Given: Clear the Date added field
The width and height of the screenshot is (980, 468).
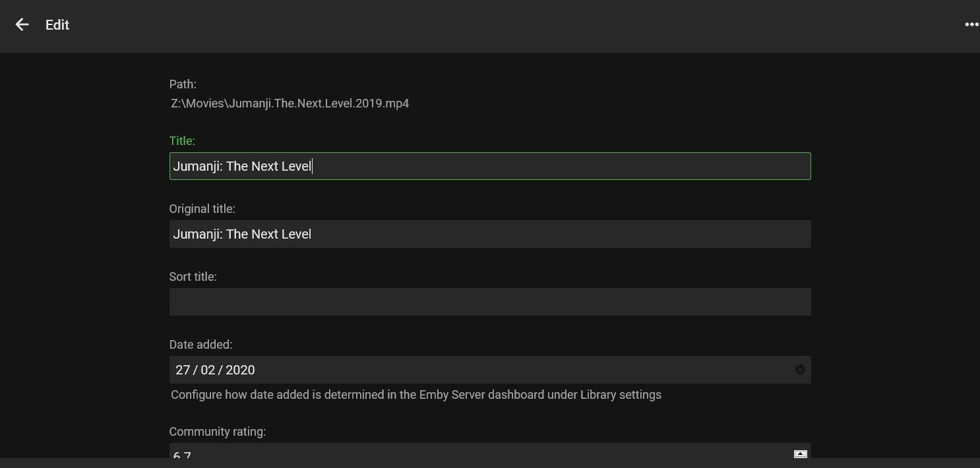Looking at the screenshot, I should [800, 370].
